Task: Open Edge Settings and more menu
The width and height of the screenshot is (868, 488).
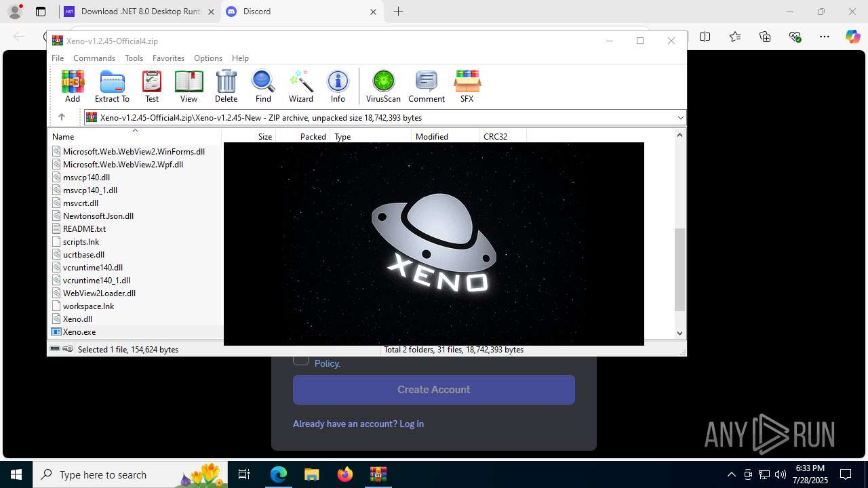Action: coord(824,37)
